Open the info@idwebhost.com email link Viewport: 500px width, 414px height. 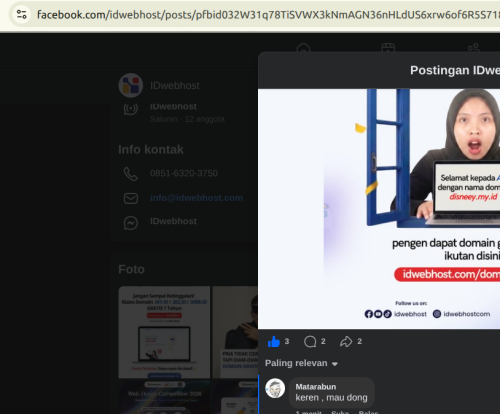pyautogui.click(x=196, y=198)
